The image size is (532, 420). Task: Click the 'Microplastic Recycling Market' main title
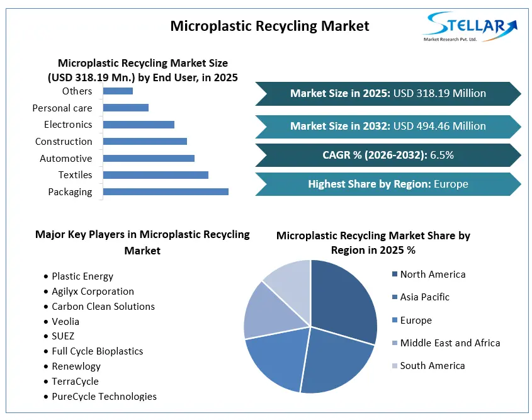(269, 26)
